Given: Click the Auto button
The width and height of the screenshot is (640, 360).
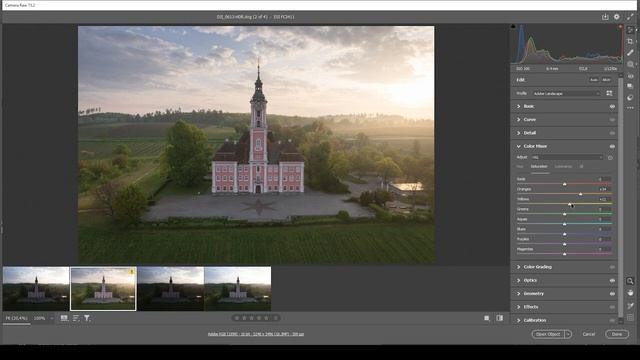Looking at the screenshot, I should point(593,80).
